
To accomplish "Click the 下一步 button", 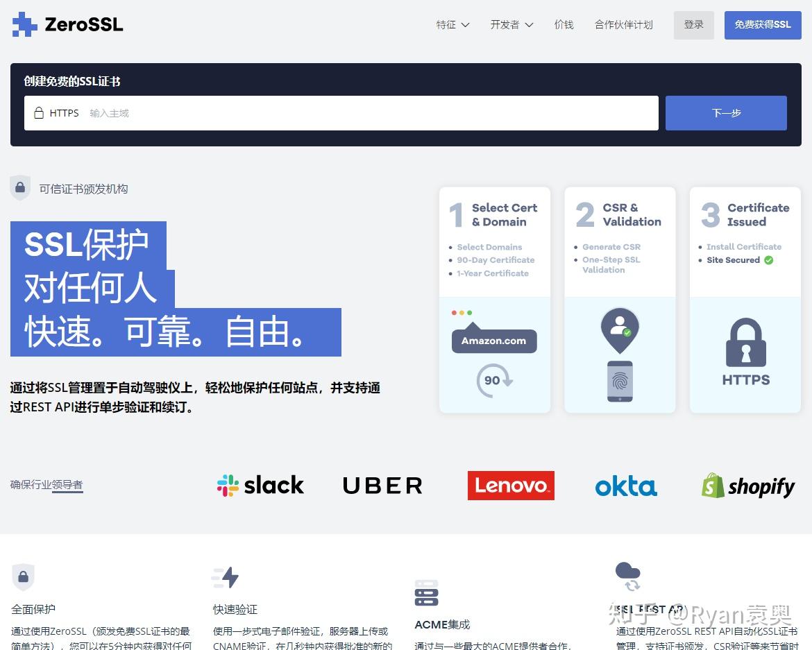I will tap(725, 112).
